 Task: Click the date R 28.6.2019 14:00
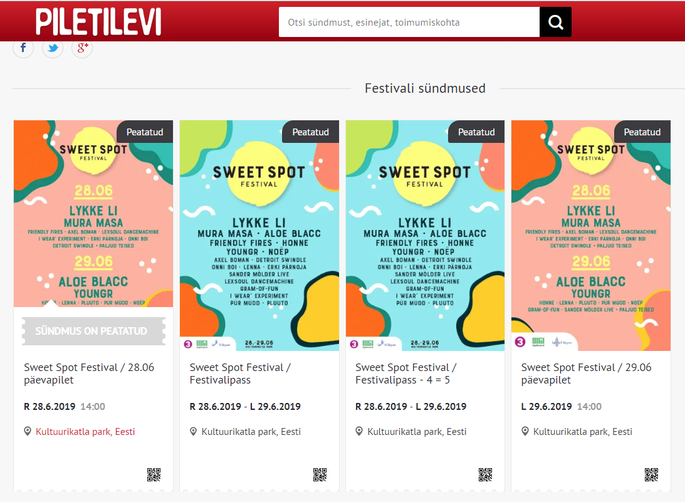tap(64, 406)
